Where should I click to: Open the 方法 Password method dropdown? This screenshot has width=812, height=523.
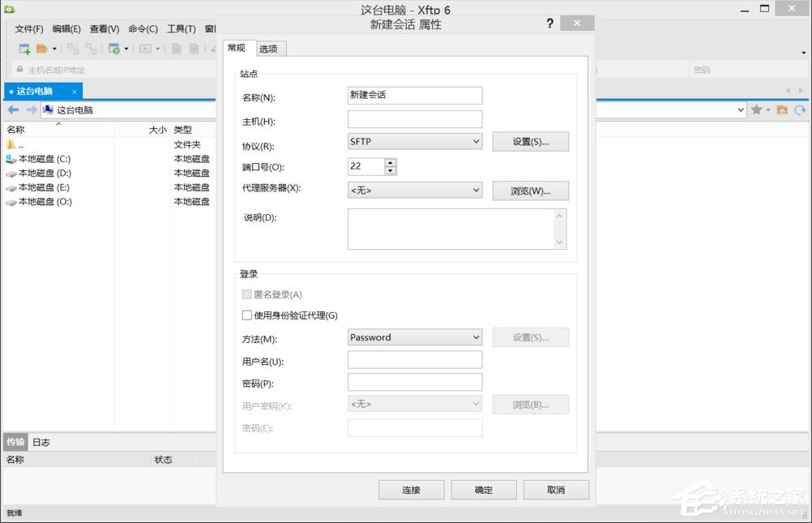click(x=414, y=337)
